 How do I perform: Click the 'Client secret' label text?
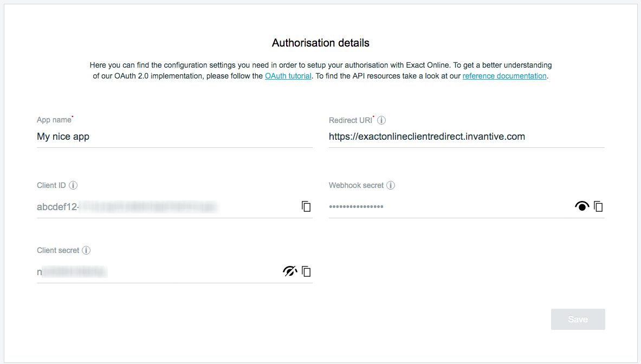(x=57, y=250)
